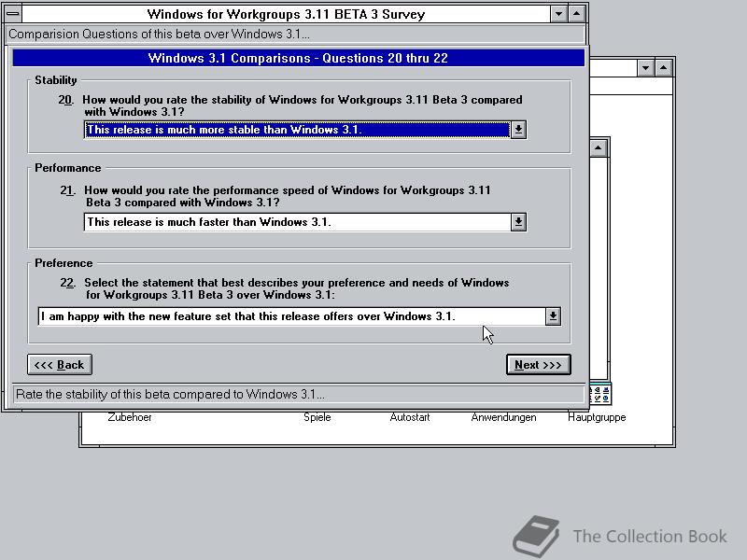Minimize the Beta 3 Survey window
The image size is (747, 560).
pos(558,14)
